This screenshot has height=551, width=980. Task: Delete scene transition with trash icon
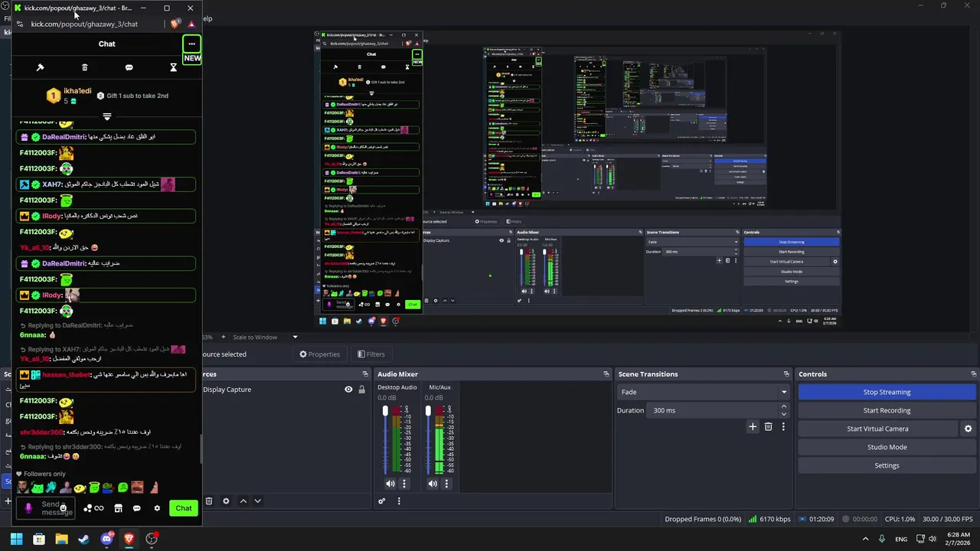pyautogui.click(x=769, y=427)
